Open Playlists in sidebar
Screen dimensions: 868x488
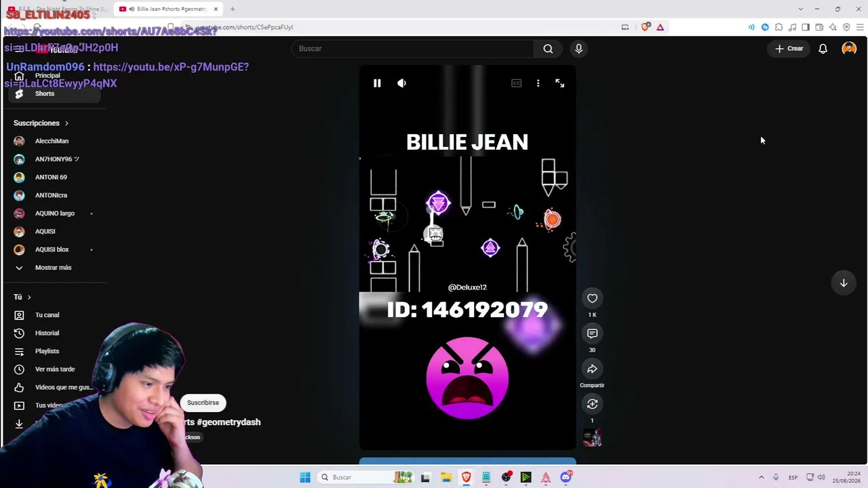pos(54,351)
